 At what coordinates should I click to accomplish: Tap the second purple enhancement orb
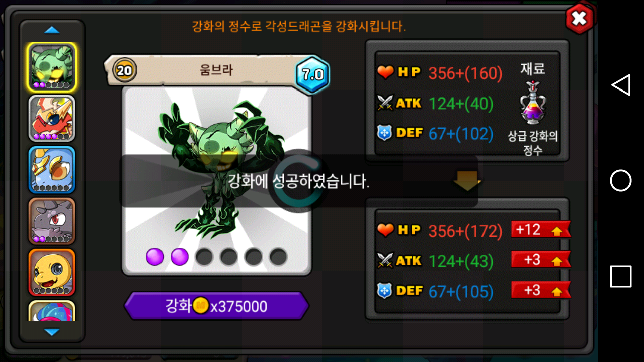coord(180,257)
